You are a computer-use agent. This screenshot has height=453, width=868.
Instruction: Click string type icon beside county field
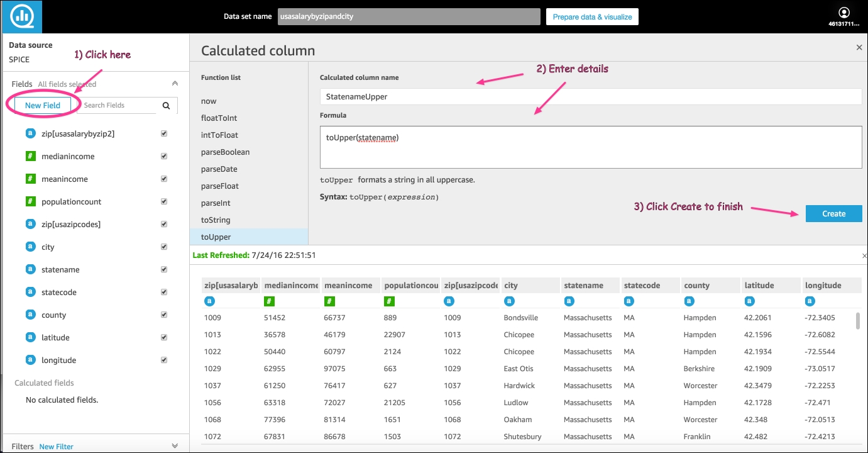click(30, 315)
